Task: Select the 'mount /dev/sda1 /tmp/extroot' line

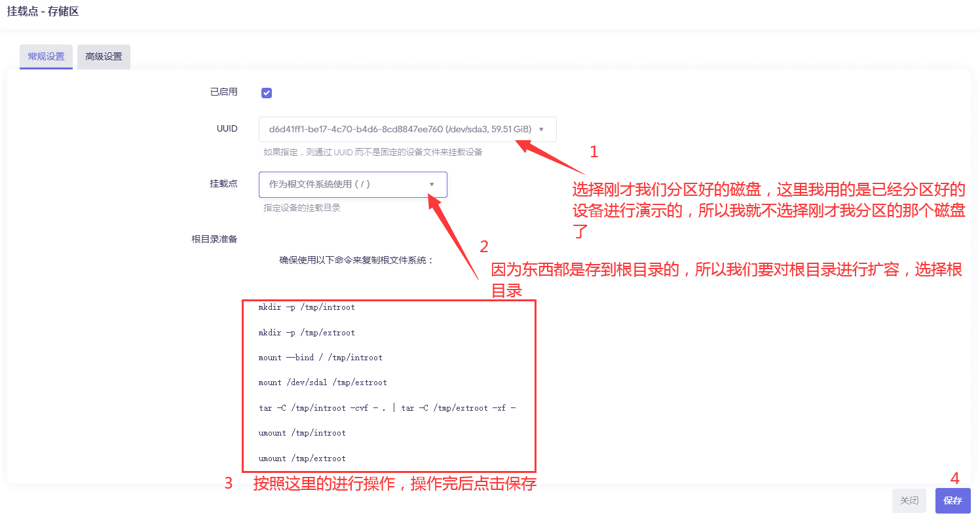Action: click(323, 383)
